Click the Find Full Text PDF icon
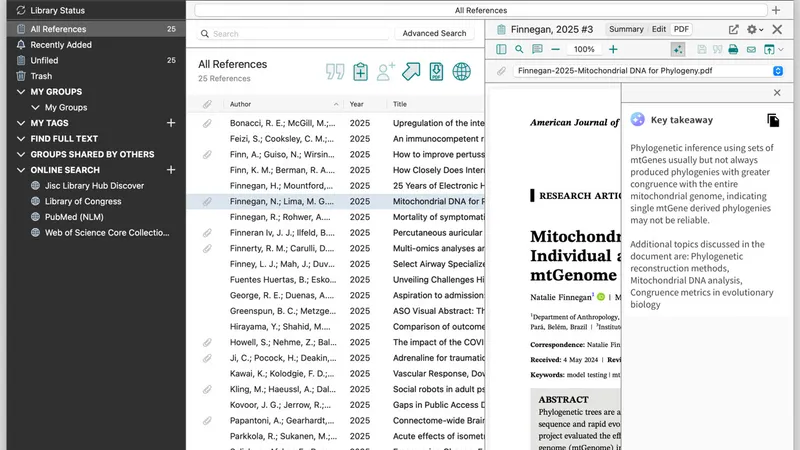 pos(436,71)
